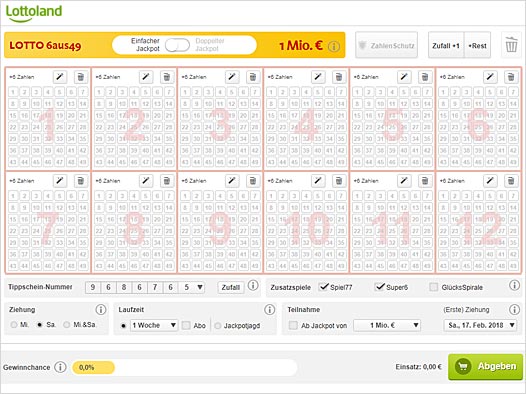Check the Ab Jackpot von checkbox
The image size is (526, 394).
pyautogui.click(x=293, y=325)
